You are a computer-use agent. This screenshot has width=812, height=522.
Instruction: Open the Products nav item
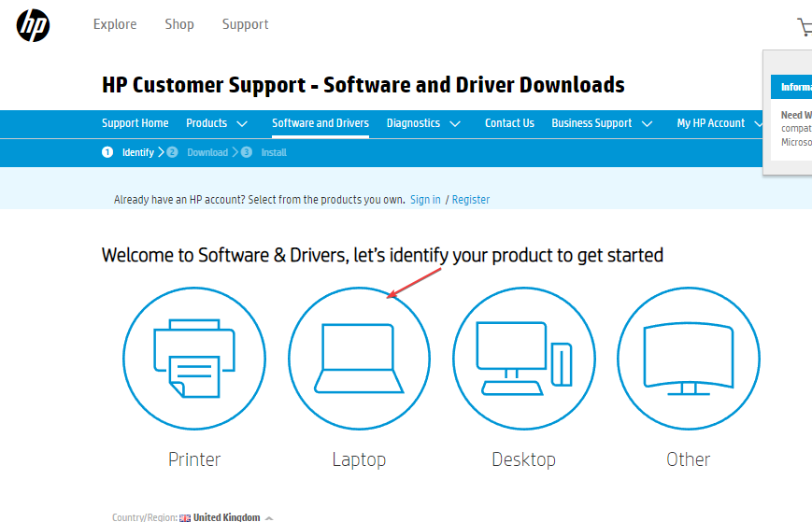pos(207,123)
